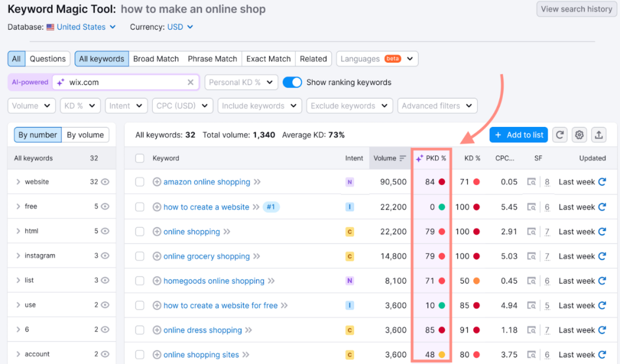Switch to the Phrase Match tab
The image size is (620, 364).
click(x=212, y=59)
